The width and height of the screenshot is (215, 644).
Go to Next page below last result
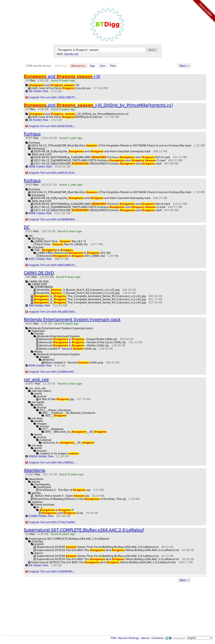click(x=184, y=580)
